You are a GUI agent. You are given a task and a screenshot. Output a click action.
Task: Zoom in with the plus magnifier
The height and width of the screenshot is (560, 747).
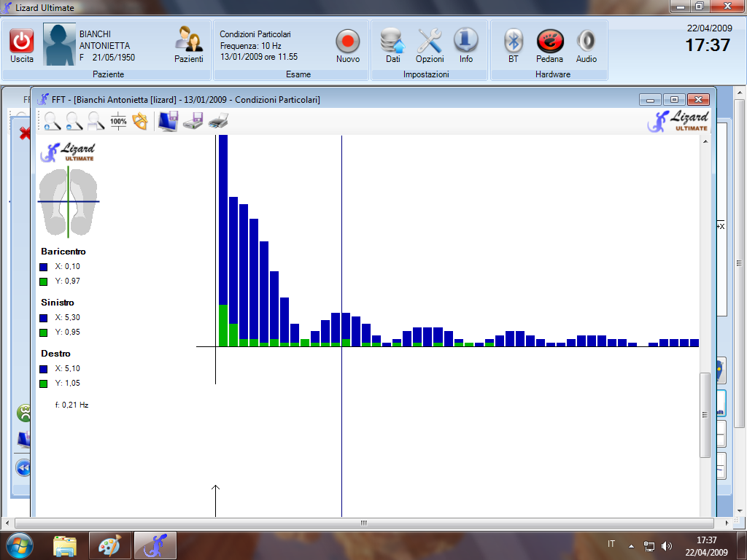click(53, 121)
